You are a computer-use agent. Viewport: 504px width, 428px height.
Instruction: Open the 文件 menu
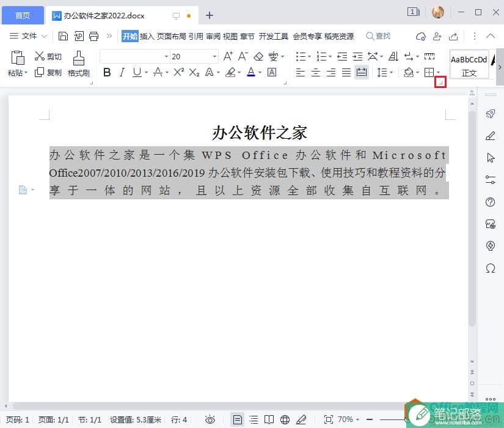[28, 36]
